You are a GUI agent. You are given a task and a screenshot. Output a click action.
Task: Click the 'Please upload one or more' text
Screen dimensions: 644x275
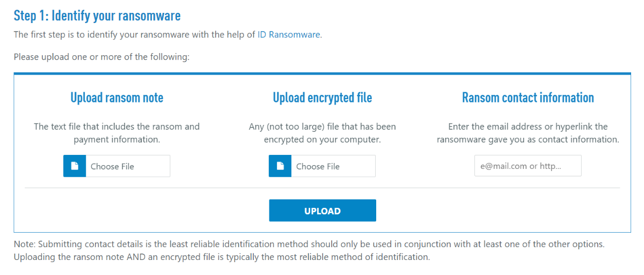tap(101, 57)
